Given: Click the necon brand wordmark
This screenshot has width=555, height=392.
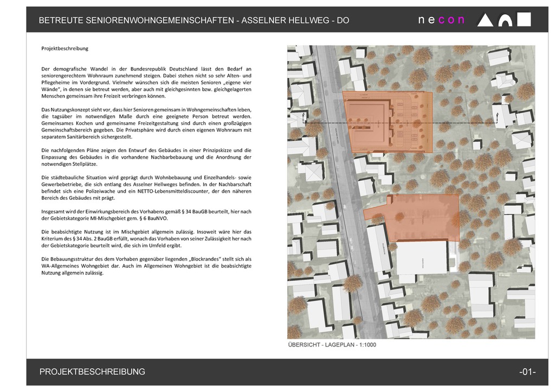Looking at the screenshot, I should pyautogui.click(x=441, y=20).
